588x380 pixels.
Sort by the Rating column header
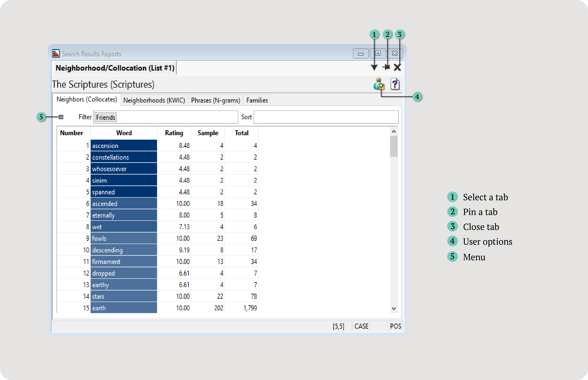[x=174, y=133]
